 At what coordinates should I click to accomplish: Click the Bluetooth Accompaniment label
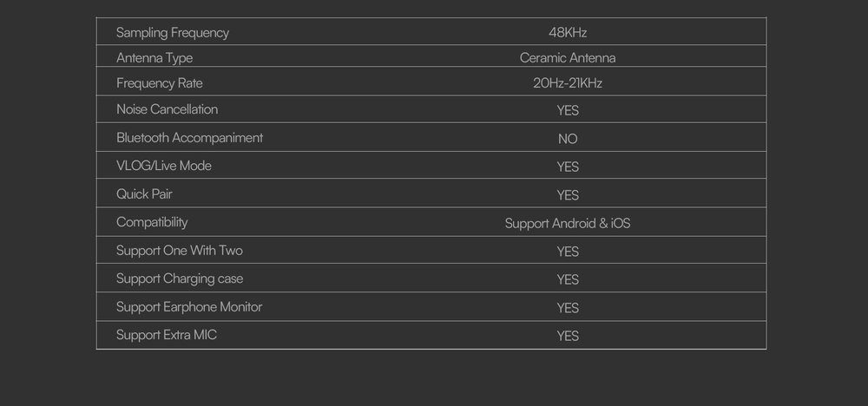(x=190, y=138)
